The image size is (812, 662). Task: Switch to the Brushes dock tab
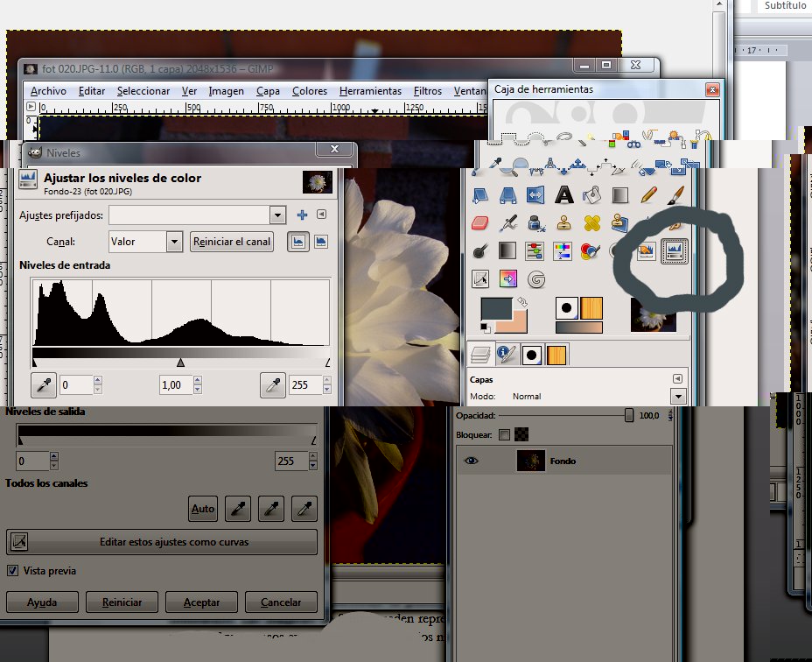coord(531,356)
